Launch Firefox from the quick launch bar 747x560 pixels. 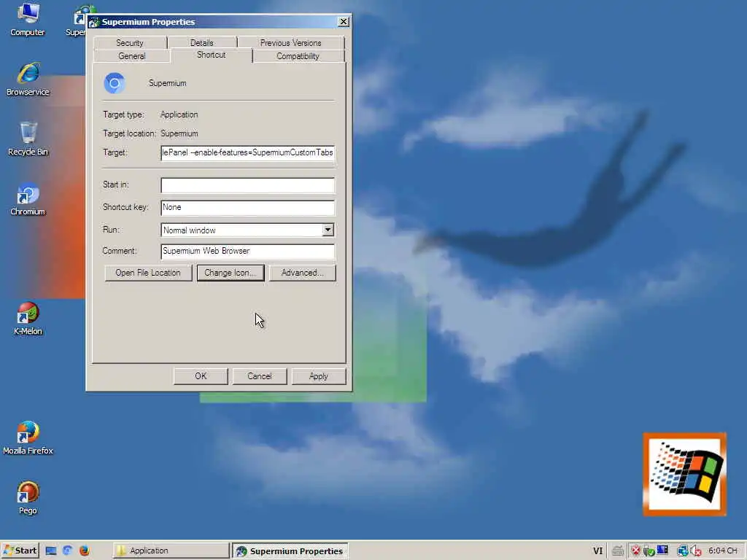tap(85, 551)
